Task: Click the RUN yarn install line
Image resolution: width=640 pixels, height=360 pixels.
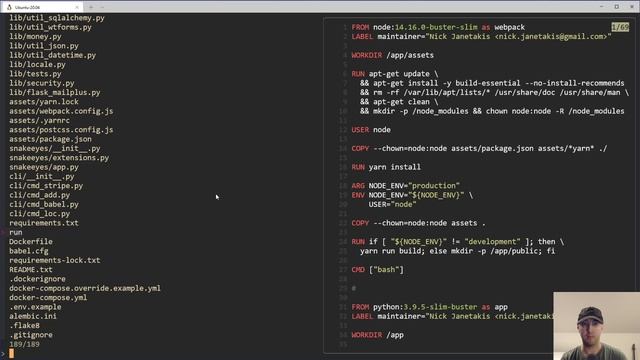Action: click(x=386, y=167)
